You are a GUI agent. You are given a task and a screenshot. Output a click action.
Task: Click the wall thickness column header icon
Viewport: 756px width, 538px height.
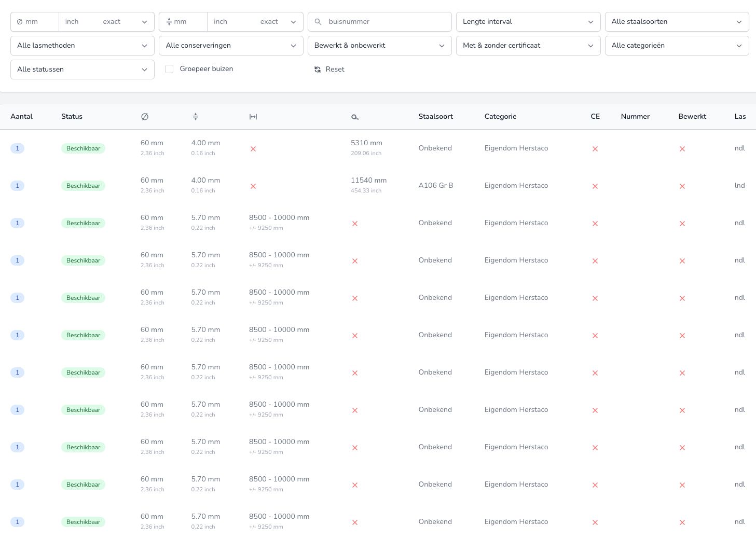[x=196, y=117]
